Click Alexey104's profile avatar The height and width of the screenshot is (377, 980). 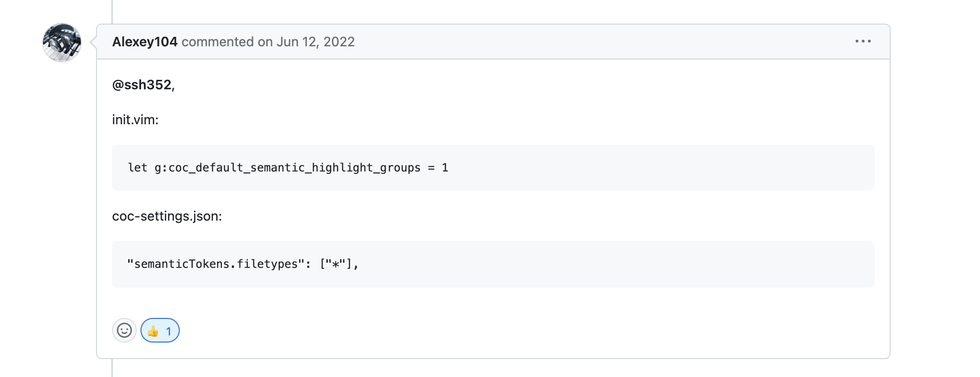pyautogui.click(x=61, y=43)
